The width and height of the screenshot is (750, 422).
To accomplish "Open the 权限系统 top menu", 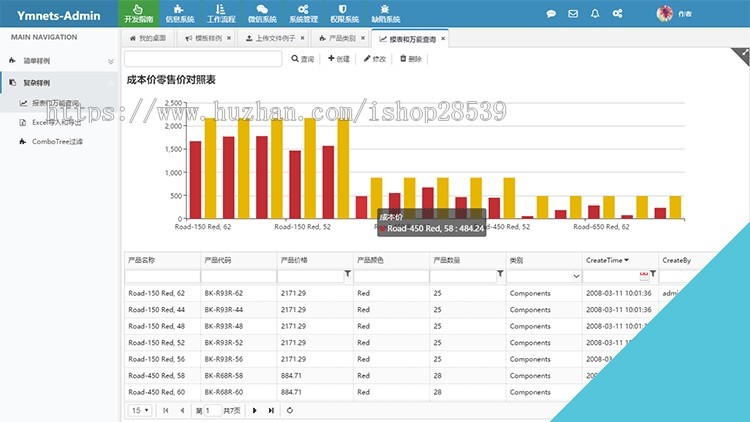I will pyautogui.click(x=344, y=13).
